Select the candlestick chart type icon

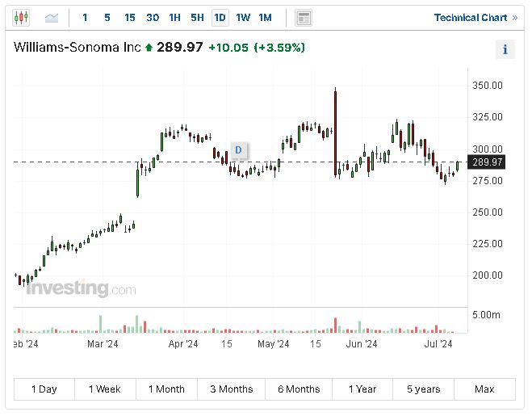pos(21,18)
